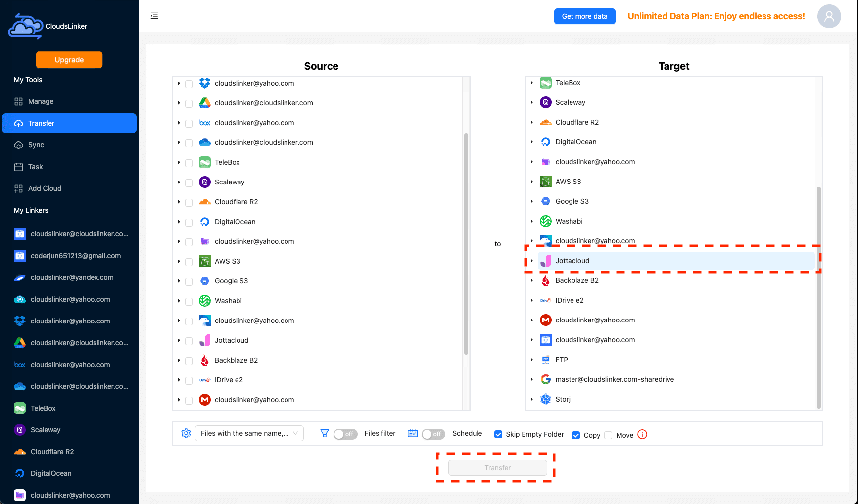
Task: Open the user profile avatar
Action: [829, 16]
